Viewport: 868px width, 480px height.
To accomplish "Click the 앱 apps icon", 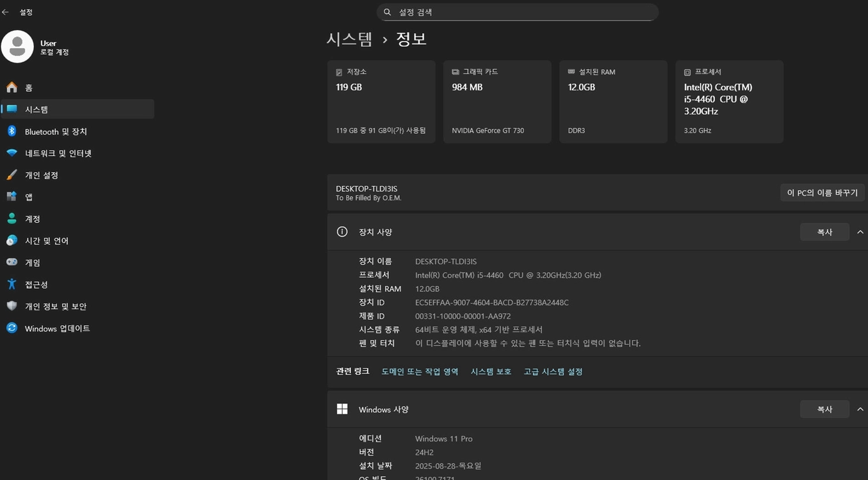I will [x=12, y=196].
